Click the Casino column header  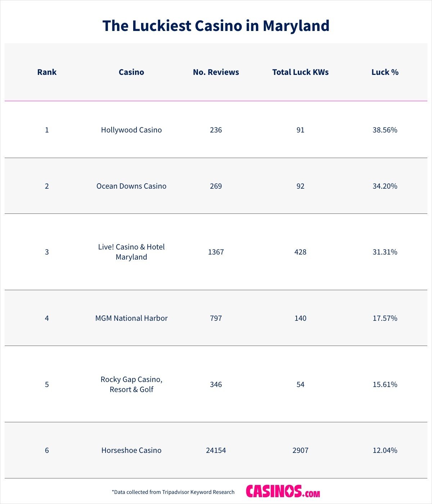tap(131, 72)
